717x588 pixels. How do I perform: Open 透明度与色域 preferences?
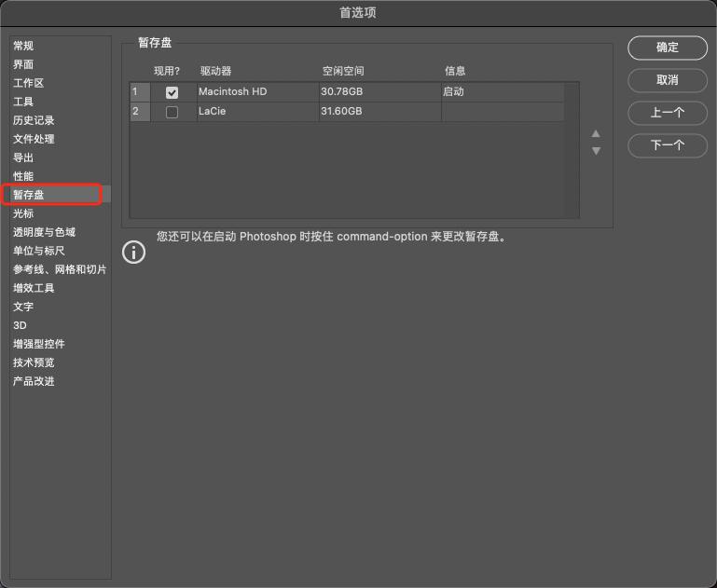45,232
